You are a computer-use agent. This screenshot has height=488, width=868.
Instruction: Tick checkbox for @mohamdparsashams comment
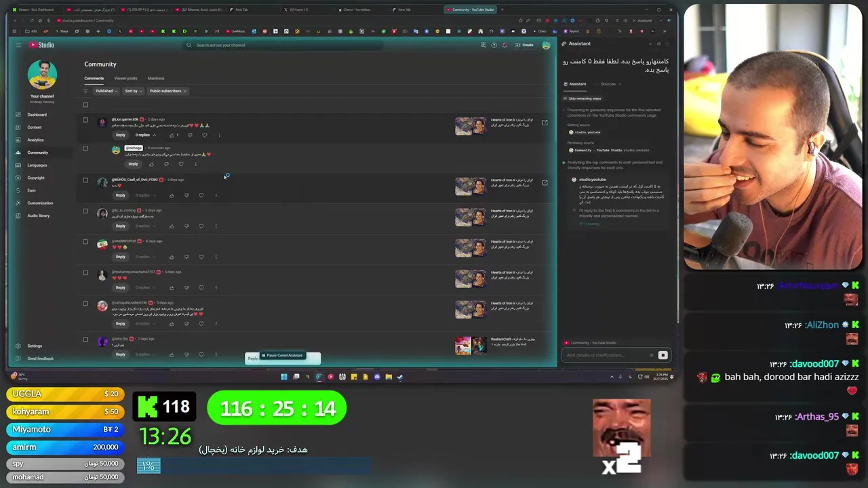click(x=85, y=272)
